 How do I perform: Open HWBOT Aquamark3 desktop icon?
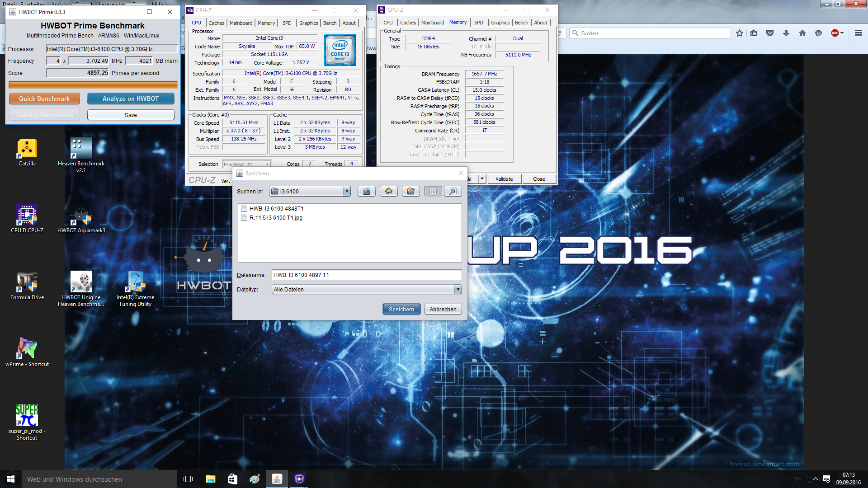81,219
